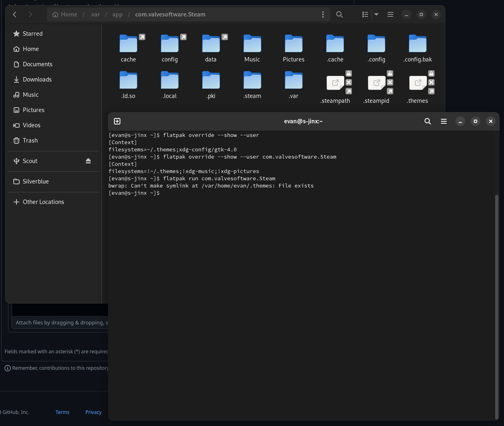Screen dimensions: 504x426
Task: Switch to list view in Files
Action: (x=364, y=14)
